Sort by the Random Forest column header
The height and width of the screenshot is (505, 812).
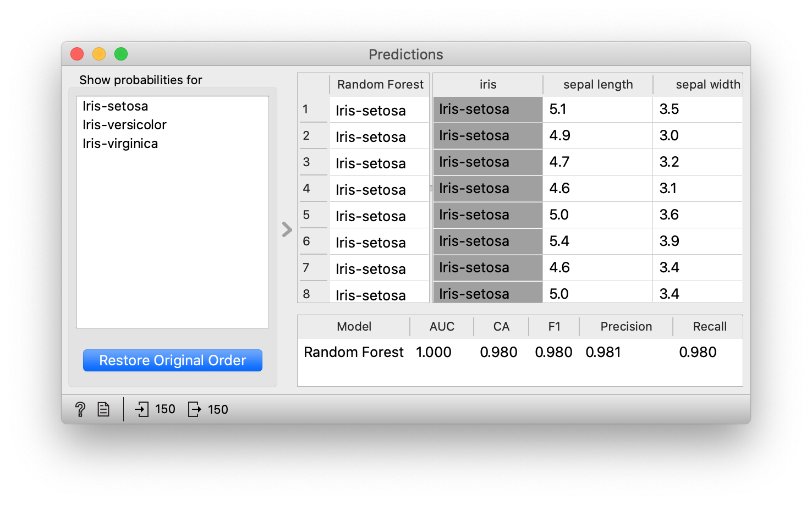coord(380,85)
